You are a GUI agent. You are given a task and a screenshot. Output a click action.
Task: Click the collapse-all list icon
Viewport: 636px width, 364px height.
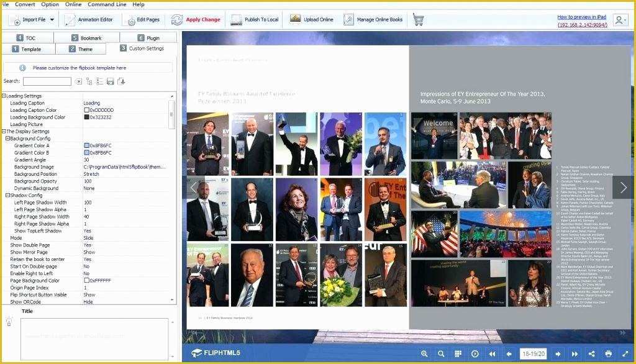(x=100, y=81)
